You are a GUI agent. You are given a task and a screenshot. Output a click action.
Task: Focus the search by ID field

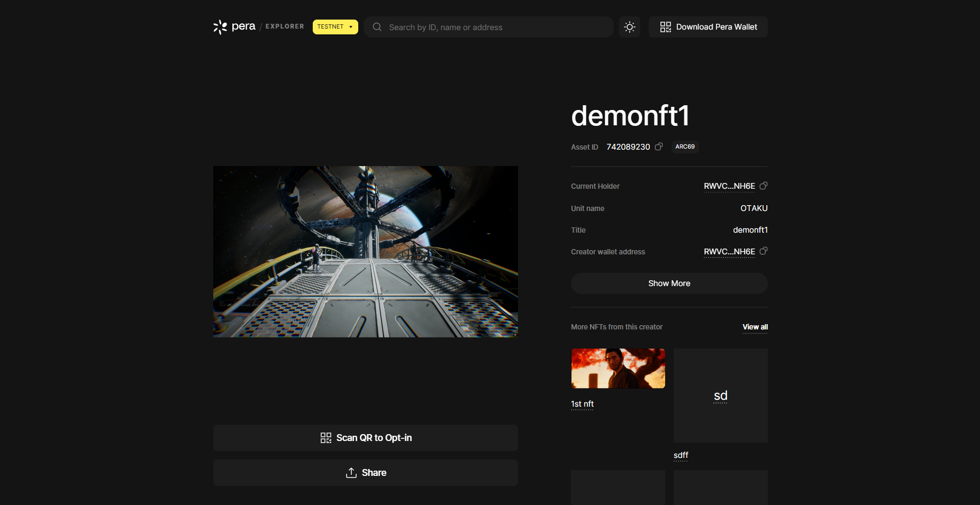tap(488, 27)
